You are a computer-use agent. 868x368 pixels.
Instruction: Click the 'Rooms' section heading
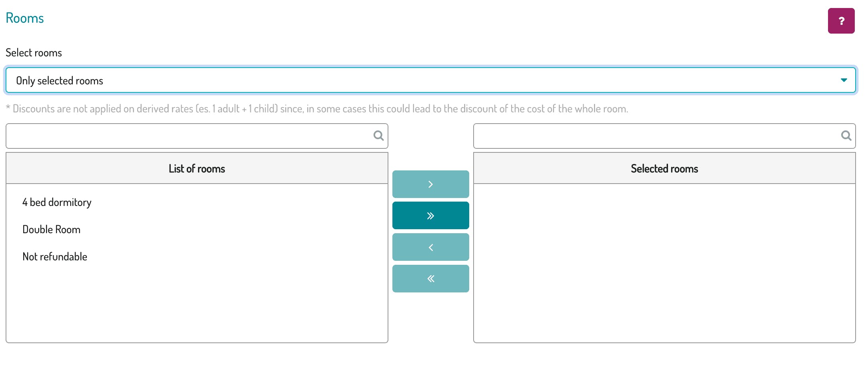tap(25, 18)
